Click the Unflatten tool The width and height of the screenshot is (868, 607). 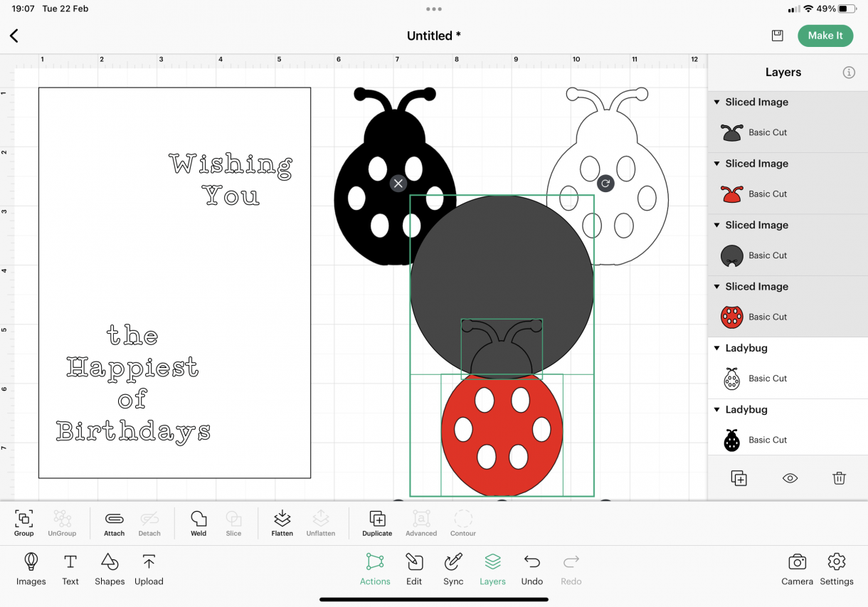coord(321,523)
